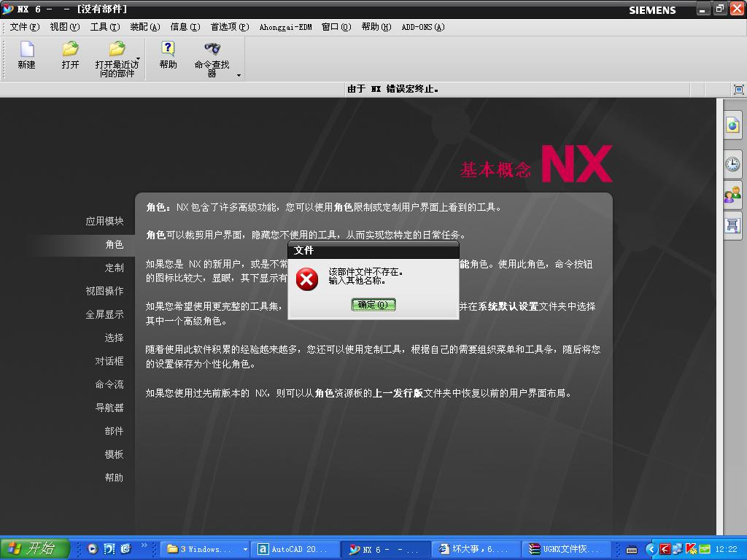Image resolution: width=747 pixels, height=560 pixels.
Task: Restore the NX window with the restore button
Action: (720, 9)
